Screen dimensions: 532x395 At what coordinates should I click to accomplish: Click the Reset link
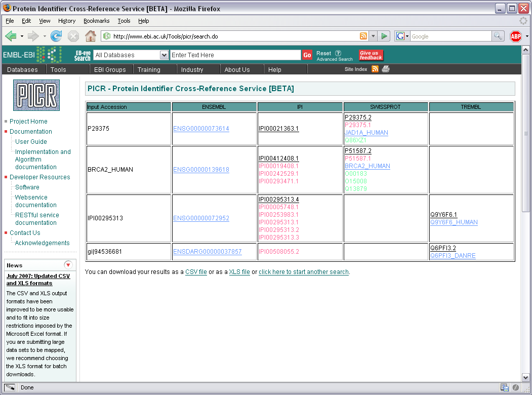pyautogui.click(x=323, y=53)
